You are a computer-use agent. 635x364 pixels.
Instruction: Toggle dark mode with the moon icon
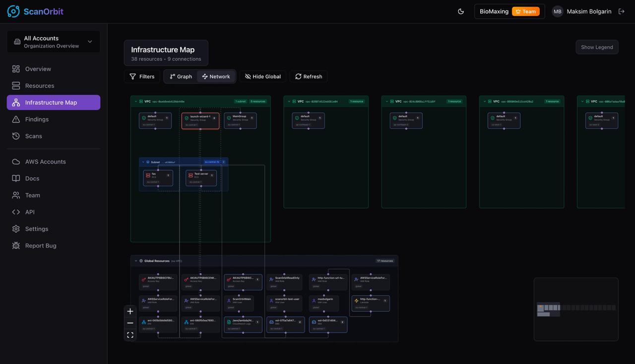click(461, 11)
